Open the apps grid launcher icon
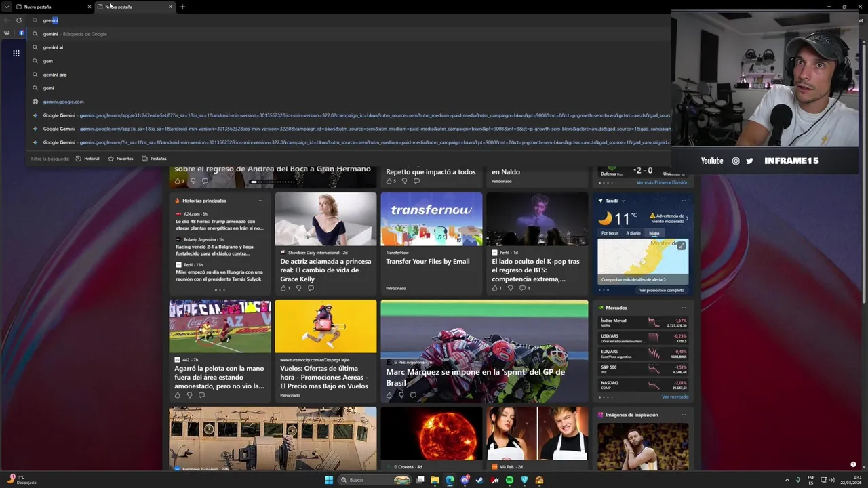Viewport: 868px width, 488px height. click(x=16, y=53)
